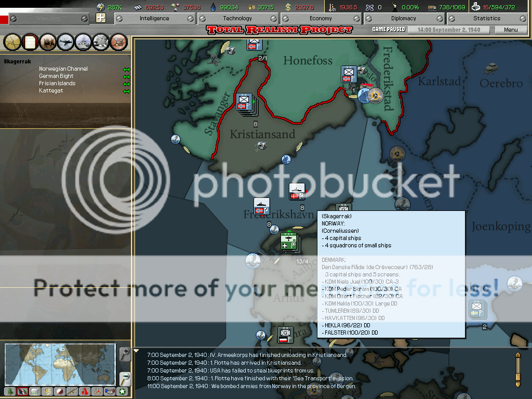This screenshot has height=399, width=532.
Task: Enable economic map mode (dollar sign)
Action: point(47,392)
